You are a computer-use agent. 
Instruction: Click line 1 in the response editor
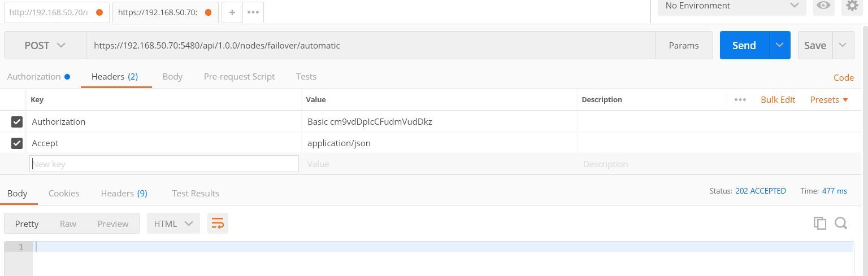coord(444,247)
